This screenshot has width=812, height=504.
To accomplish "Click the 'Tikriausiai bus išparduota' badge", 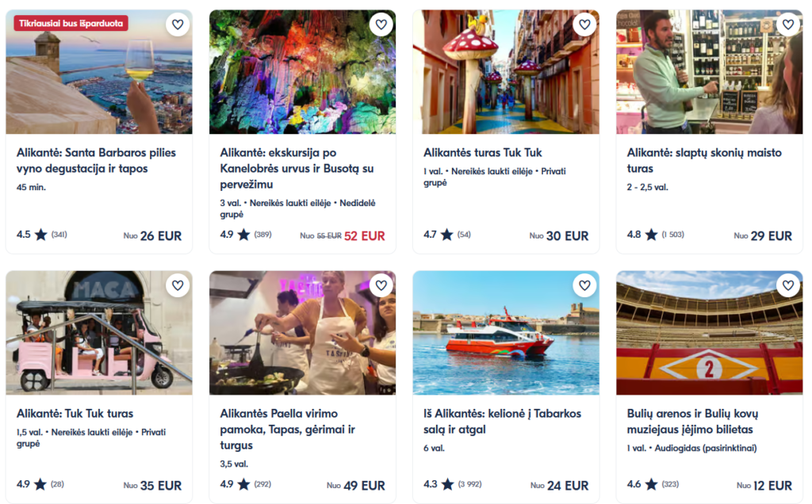I will (x=71, y=23).
